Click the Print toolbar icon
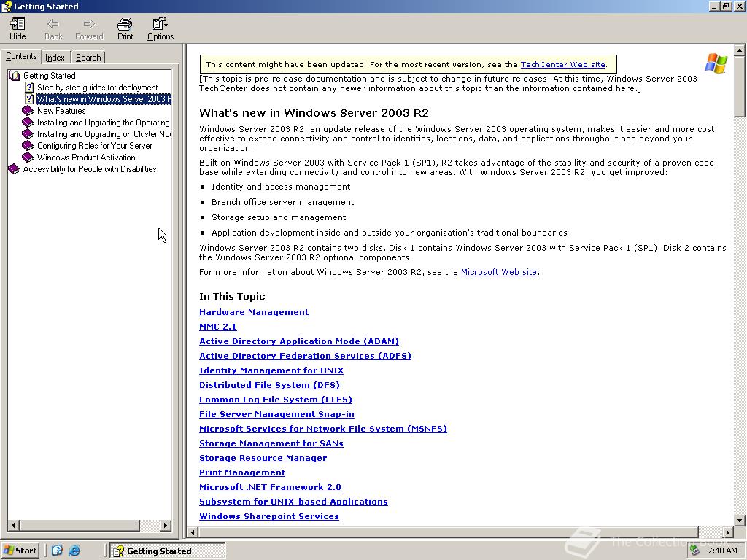The width and height of the screenshot is (747, 560). [x=125, y=28]
